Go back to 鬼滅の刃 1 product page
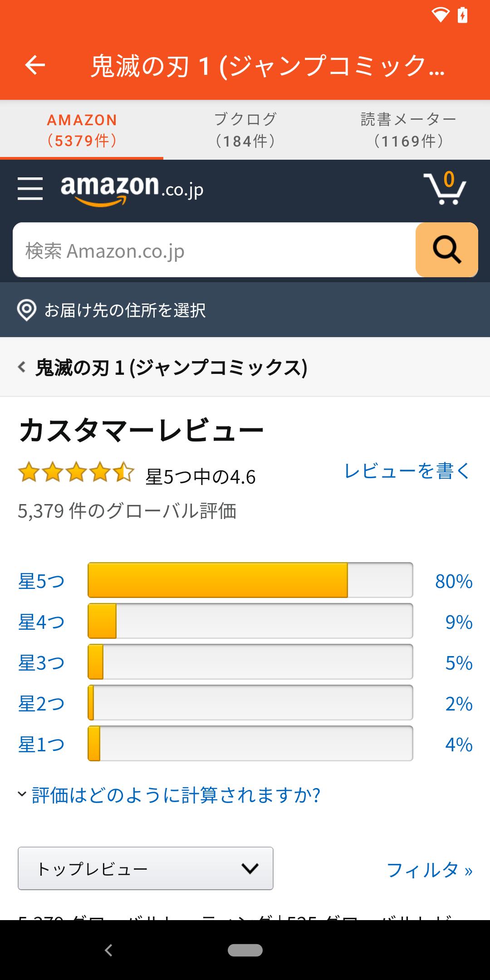The height and width of the screenshot is (980, 490). (163, 367)
